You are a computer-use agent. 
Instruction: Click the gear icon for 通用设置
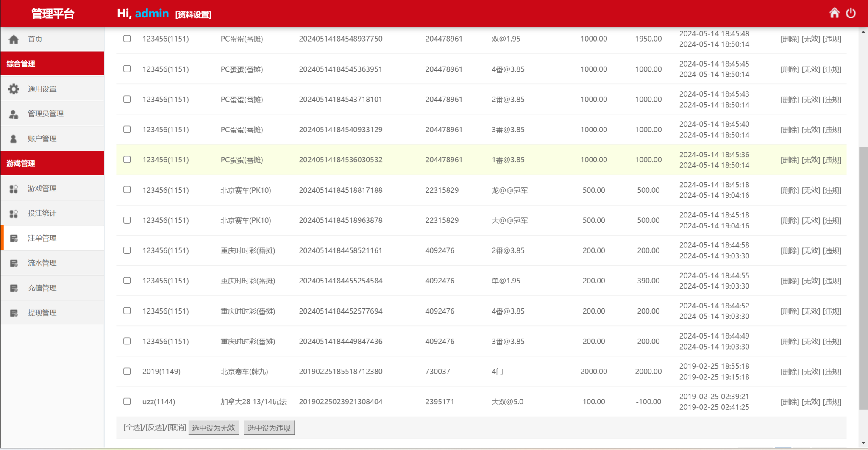point(14,89)
